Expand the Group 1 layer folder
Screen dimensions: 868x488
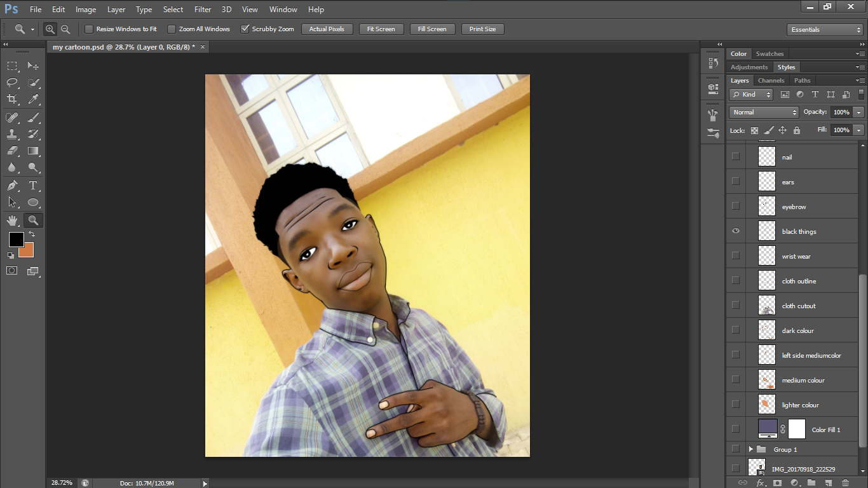[x=750, y=449]
